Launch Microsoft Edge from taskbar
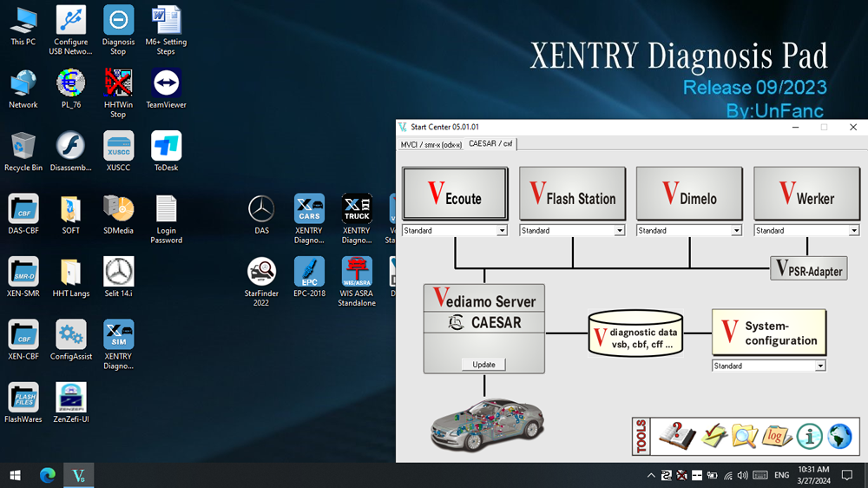The image size is (868, 488). (x=47, y=475)
